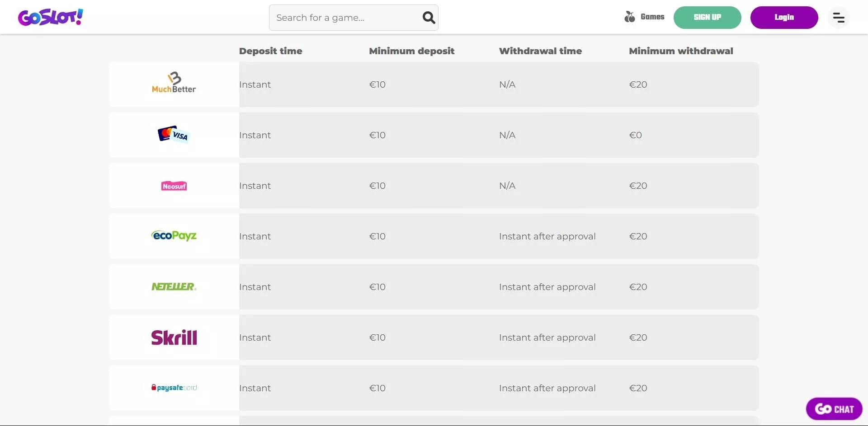This screenshot has width=868, height=426.
Task: Click the Deposit time column header
Action: pos(270,51)
